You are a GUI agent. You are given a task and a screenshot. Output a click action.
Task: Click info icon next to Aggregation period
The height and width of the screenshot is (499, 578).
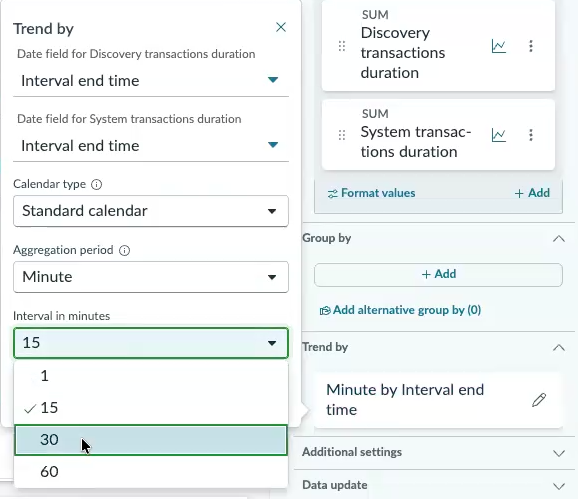pyautogui.click(x=125, y=251)
